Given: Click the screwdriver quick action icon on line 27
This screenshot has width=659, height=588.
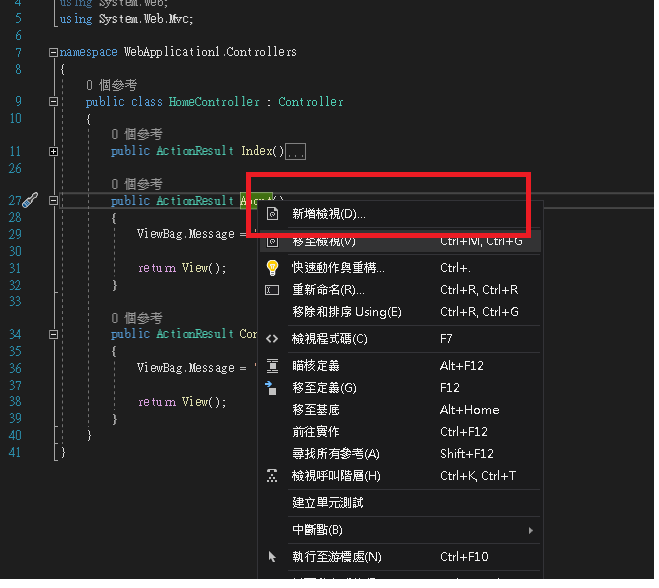Looking at the screenshot, I should click(x=30, y=201).
